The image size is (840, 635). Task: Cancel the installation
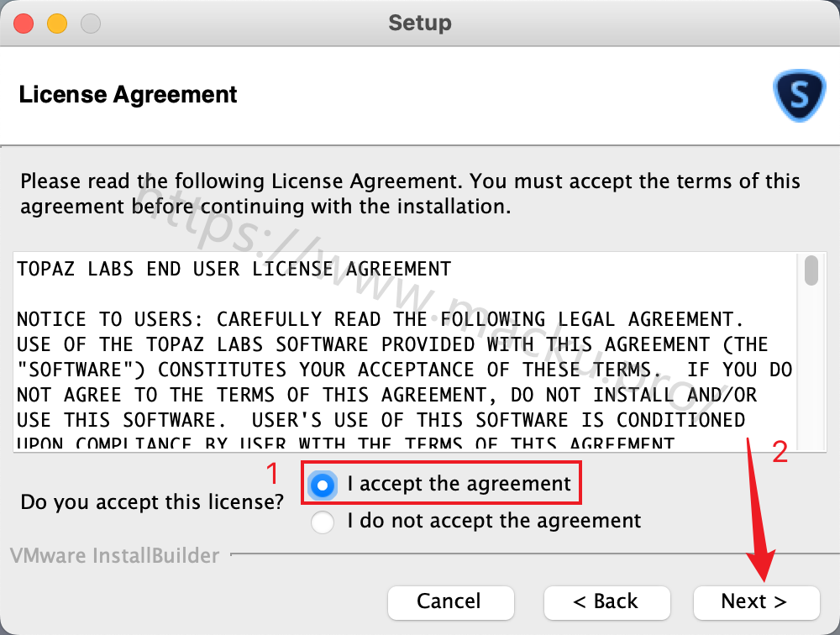coord(451,602)
